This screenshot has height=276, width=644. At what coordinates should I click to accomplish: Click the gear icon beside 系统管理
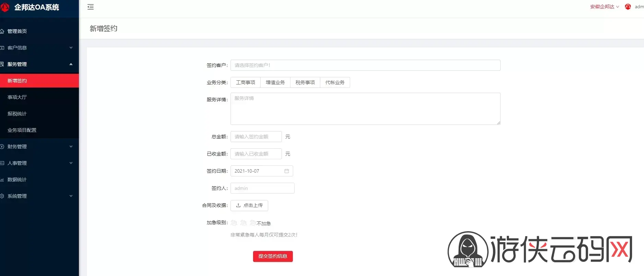(x=2, y=196)
